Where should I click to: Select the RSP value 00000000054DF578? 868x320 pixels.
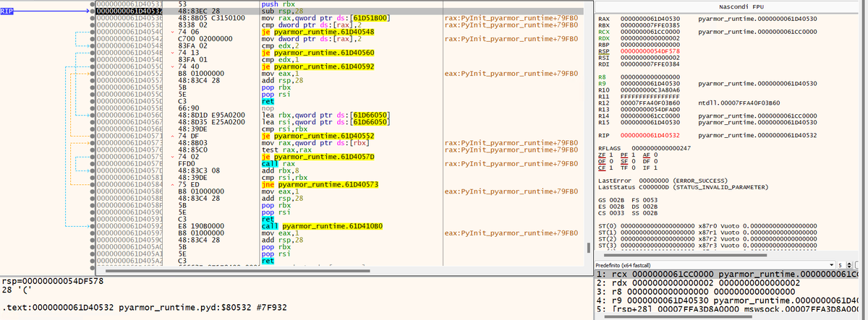click(x=650, y=51)
